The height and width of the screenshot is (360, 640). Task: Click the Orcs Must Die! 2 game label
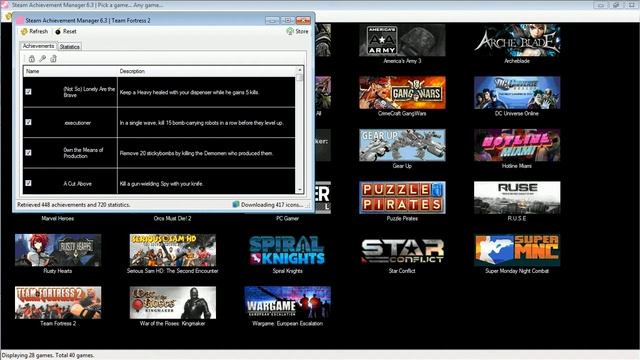pos(172,218)
